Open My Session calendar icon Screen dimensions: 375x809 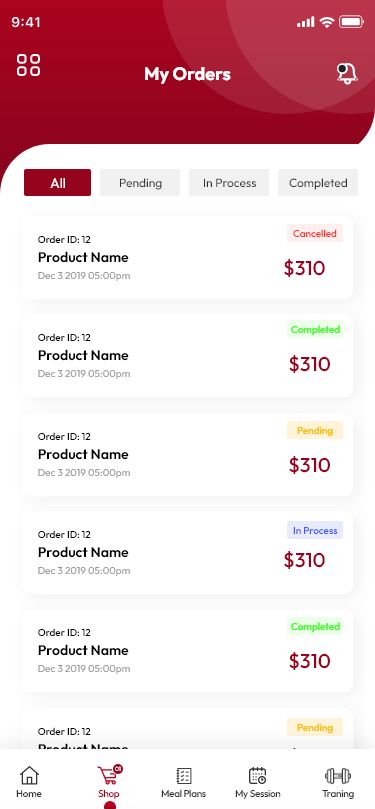[x=257, y=775]
